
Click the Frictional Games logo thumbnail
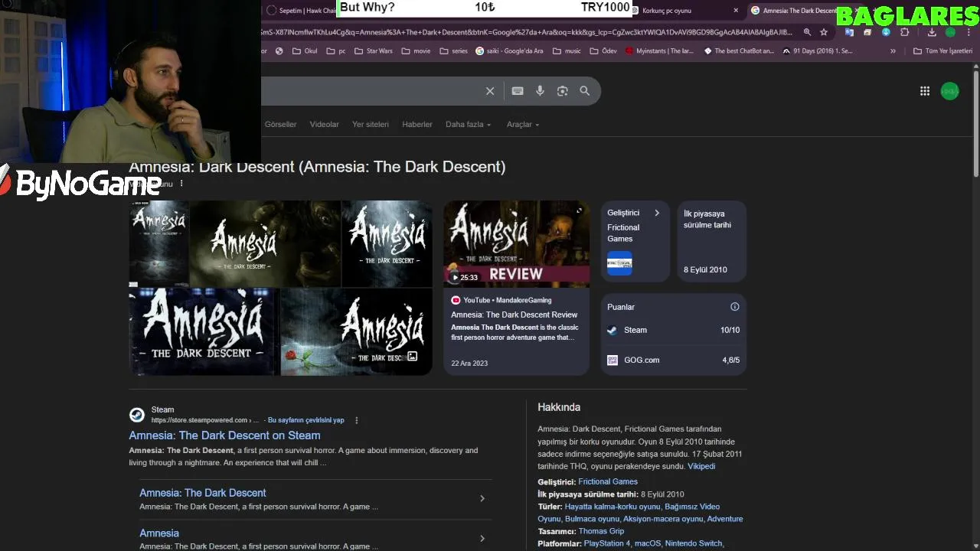coord(619,263)
